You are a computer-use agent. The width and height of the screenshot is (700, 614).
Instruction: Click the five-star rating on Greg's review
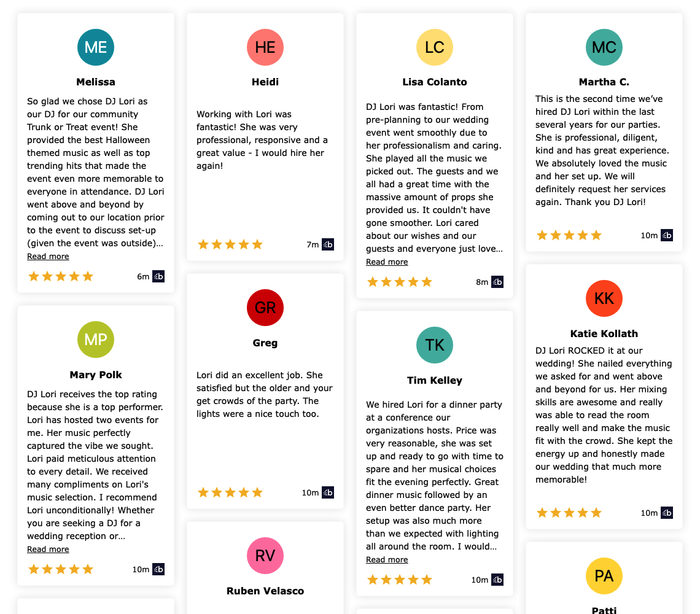(x=230, y=492)
